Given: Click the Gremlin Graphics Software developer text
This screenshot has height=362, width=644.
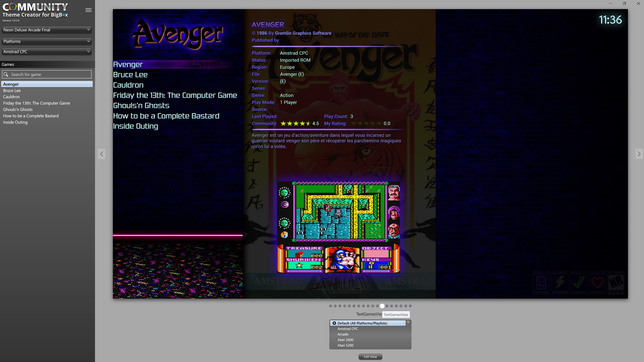Looking at the screenshot, I should tap(303, 33).
